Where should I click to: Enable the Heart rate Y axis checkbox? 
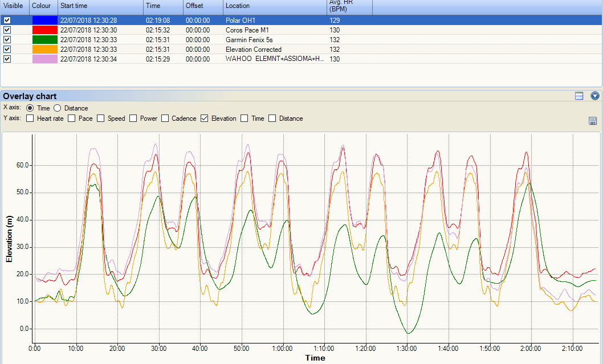(x=30, y=118)
